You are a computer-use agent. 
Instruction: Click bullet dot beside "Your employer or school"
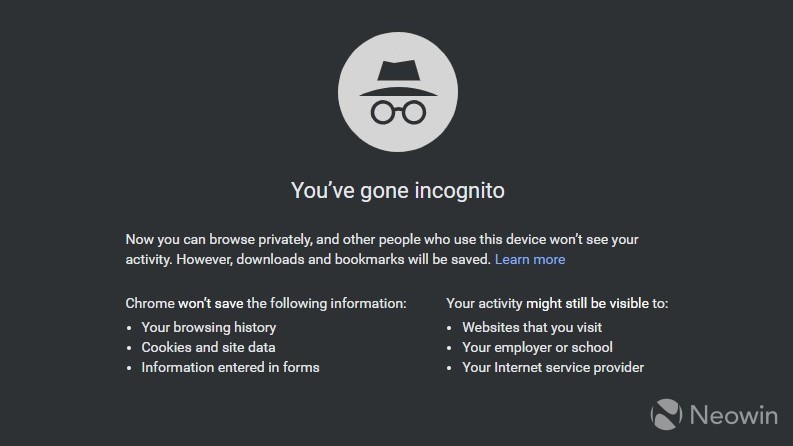tap(449, 348)
